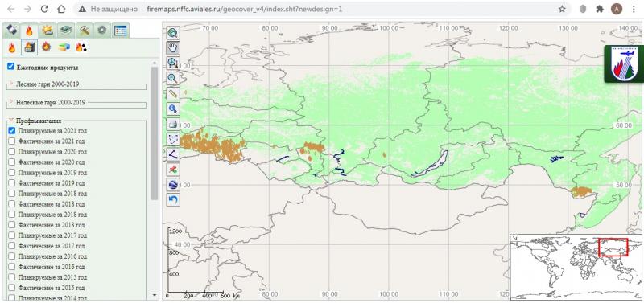The width and height of the screenshot is (644, 303).
Task: Uncheck Планируемые за 2021 год
Action: (x=11, y=130)
